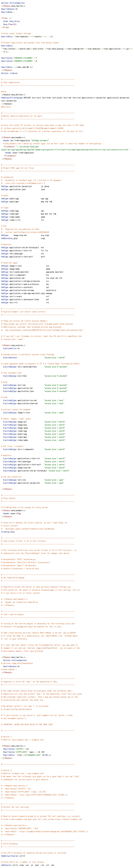
Task: Click '# Options +SymLinksIfOwnerMatch' commented line
Action: pos(17,663)
